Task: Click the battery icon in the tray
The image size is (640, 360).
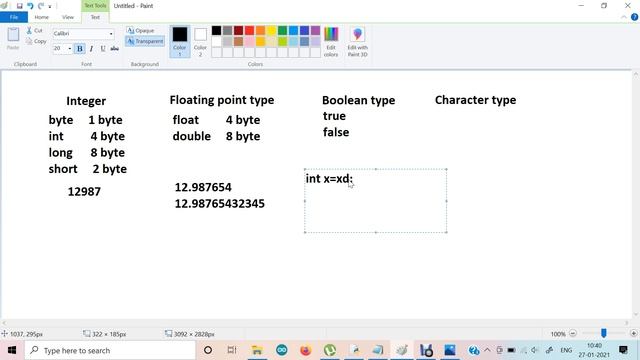Action: 511,350
